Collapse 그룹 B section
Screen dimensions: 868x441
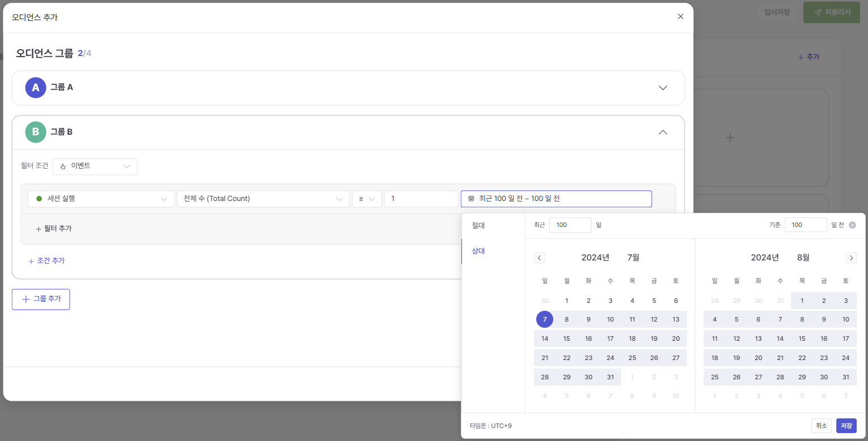coord(663,132)
